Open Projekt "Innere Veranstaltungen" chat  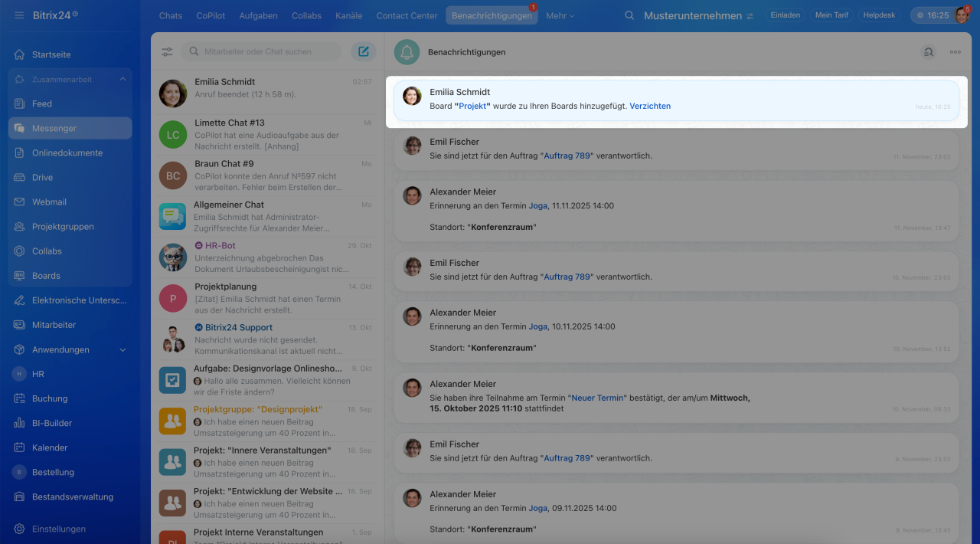tap(266, 462)
